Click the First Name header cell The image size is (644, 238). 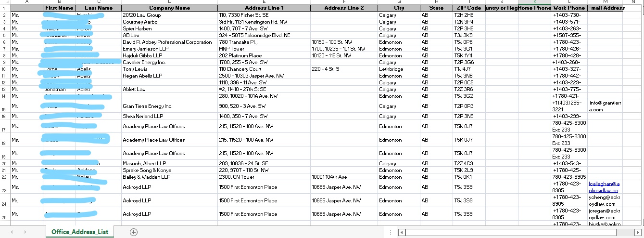click(x=59, y=8)
